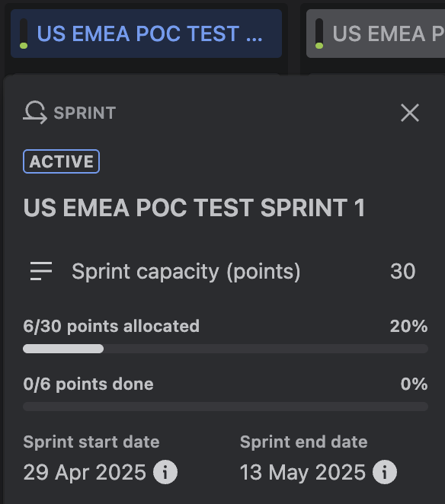Click the sprint cycle arrow icon

(x=35, y=113)
